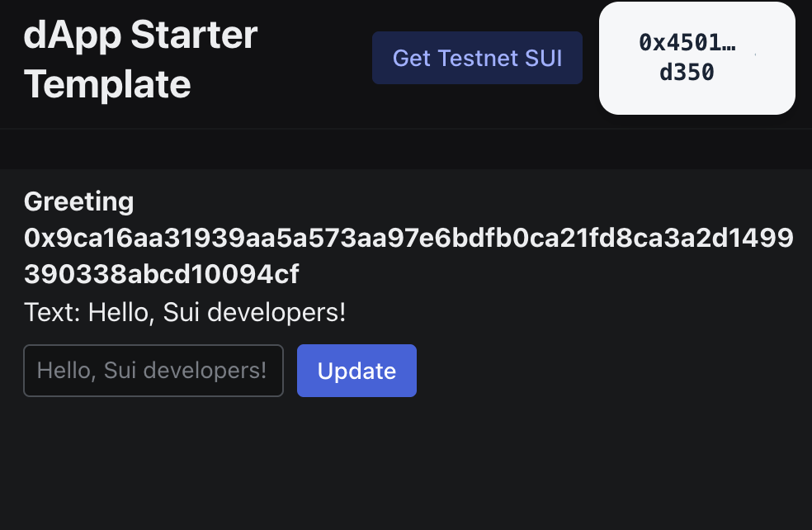This screenshot has width=812, height=530.
Task: Click the Get Testnet SUI button
Action: pyautogui.click(x=477, y=58)
